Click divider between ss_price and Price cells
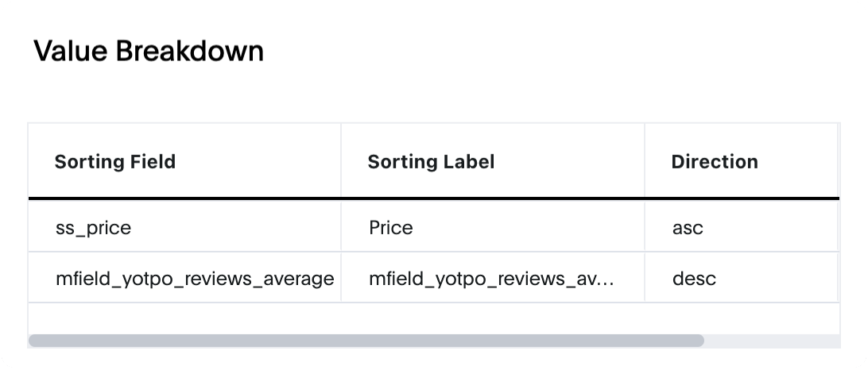This screenshot has height=370, width=868. [x=341, y=227]
